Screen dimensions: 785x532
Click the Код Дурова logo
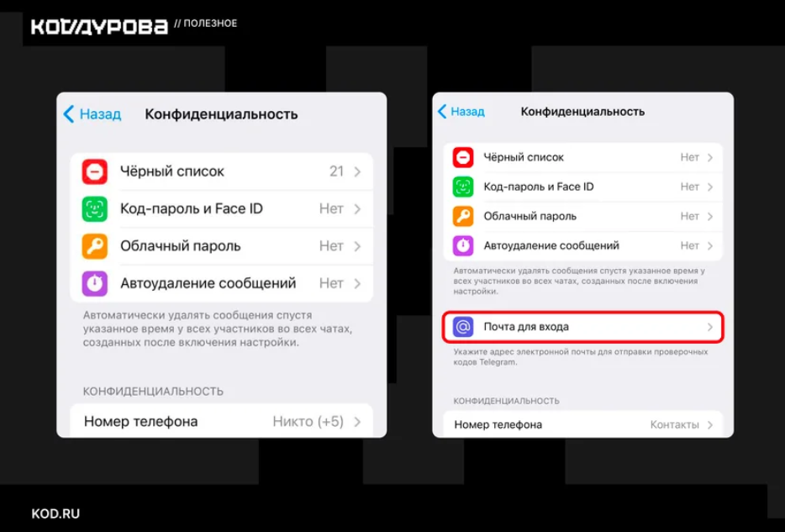99,27
